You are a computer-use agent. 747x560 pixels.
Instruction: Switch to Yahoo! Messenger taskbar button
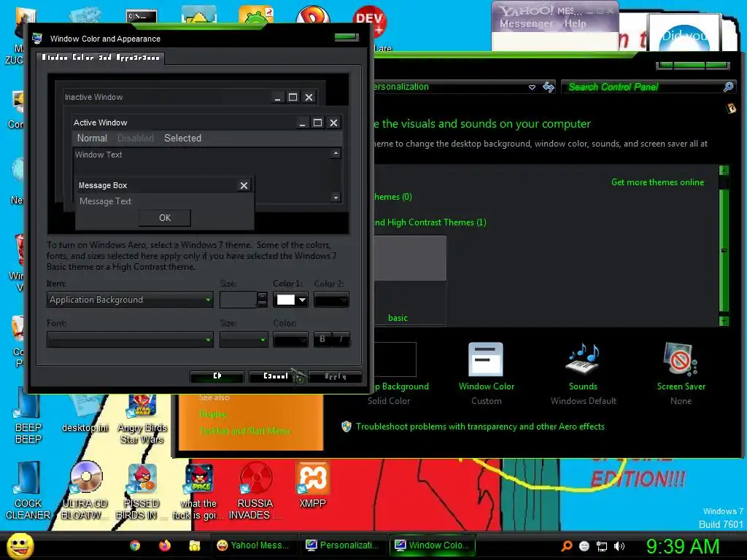(253, 545)
